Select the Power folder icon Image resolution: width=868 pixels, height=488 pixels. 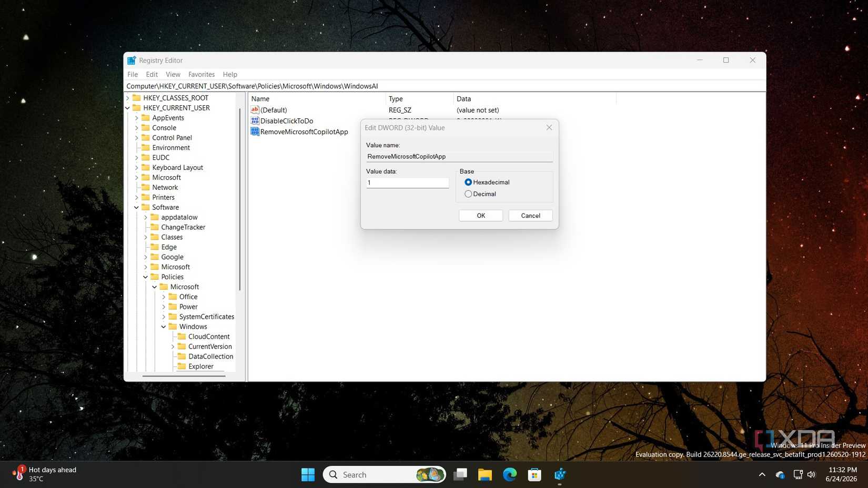tap(173, 307)
